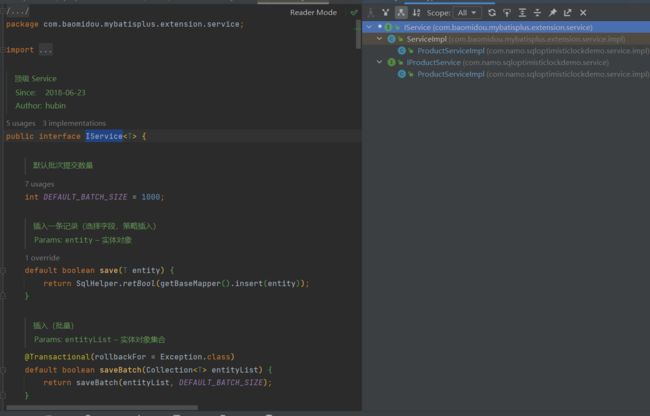Open inspections widget green checkmark
This screenshot has height=416, width=650.
tap(354, 12)
